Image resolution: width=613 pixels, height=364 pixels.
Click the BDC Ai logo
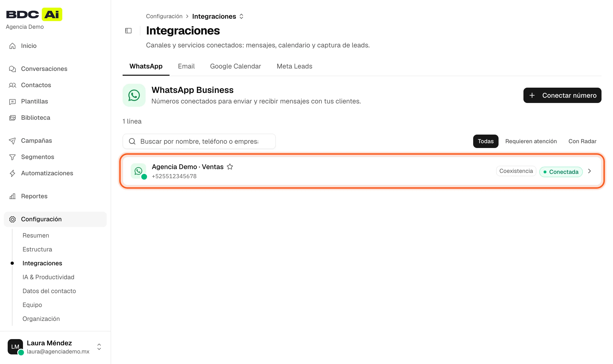point(34,14)
